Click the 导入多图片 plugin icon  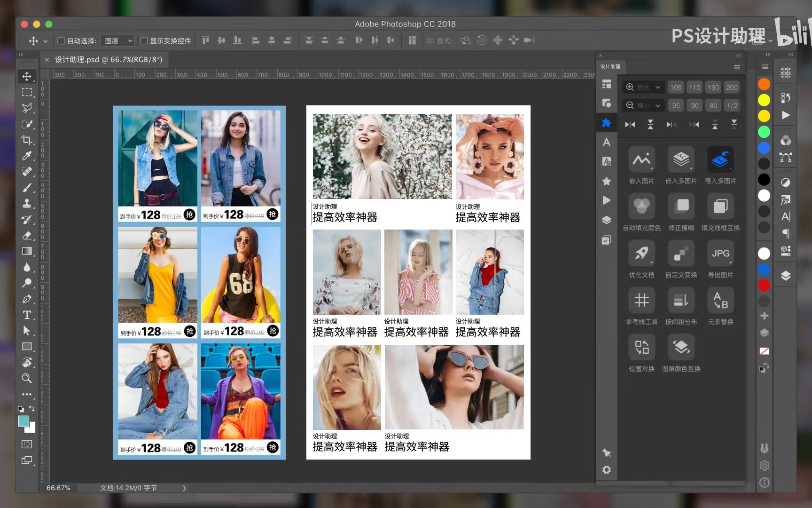[x=720, y=160]
